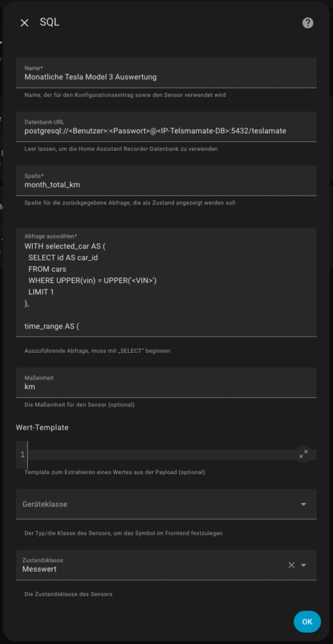Select the Maßeinheit field with km

(166, 382)
